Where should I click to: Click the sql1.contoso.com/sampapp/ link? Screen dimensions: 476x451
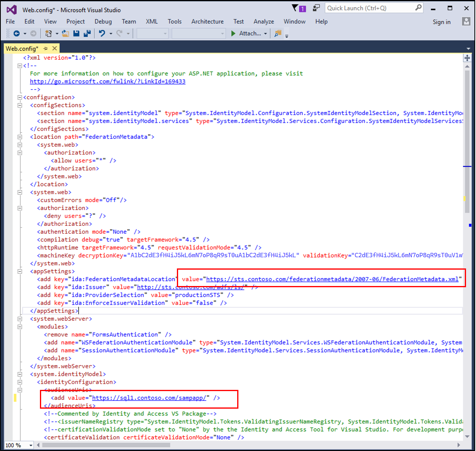(149, 398)
